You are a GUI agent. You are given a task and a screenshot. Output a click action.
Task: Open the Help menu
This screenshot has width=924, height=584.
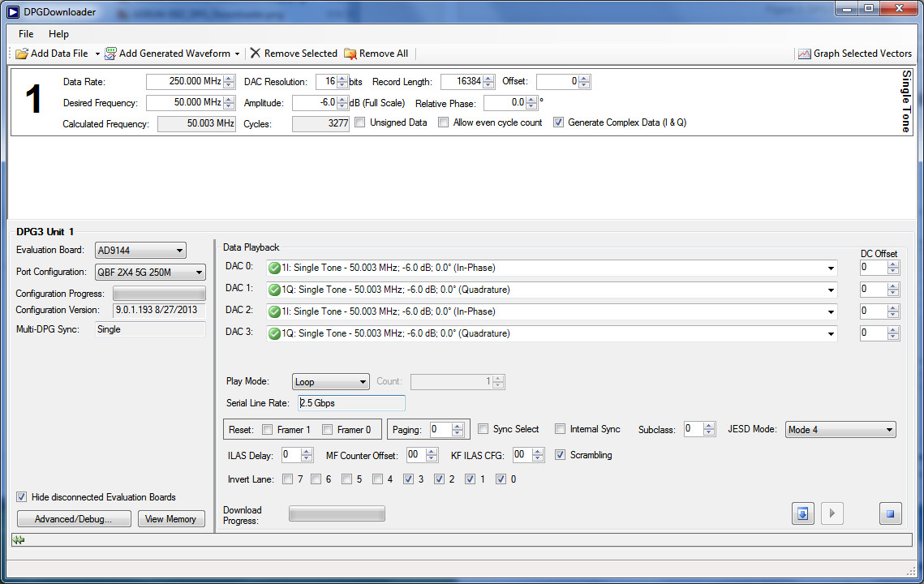(x=58, y=34)
